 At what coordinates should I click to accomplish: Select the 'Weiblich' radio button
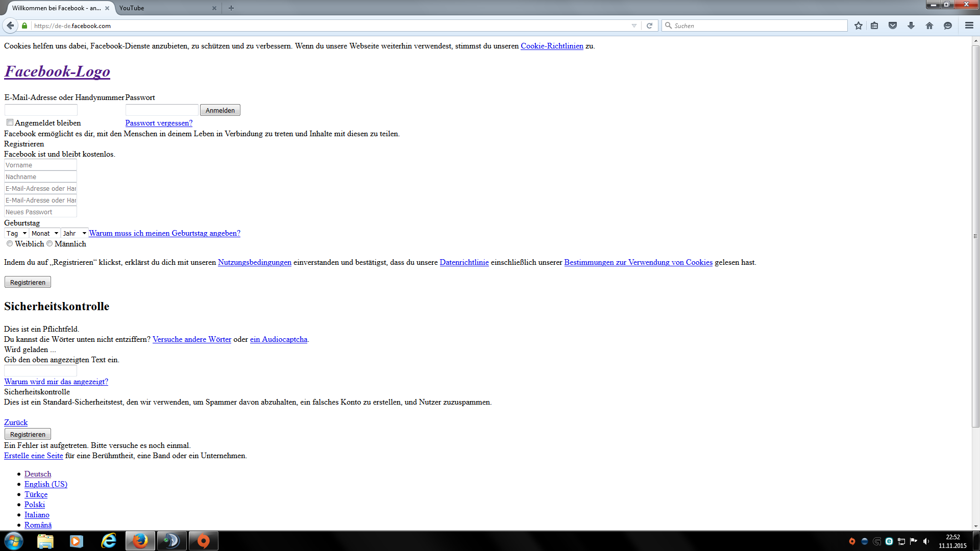10,244
